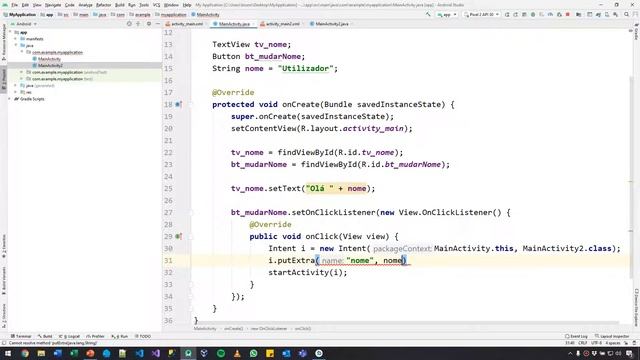The image size is (640, 360).
Task: Open VLC media player from the taskbar
Action: coord(237,353)
